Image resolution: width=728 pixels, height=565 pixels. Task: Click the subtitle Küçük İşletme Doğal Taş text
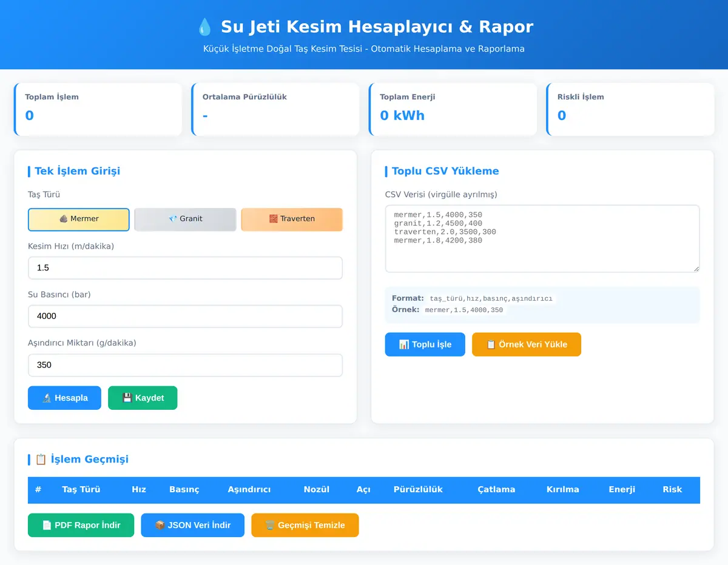[364, 48]
